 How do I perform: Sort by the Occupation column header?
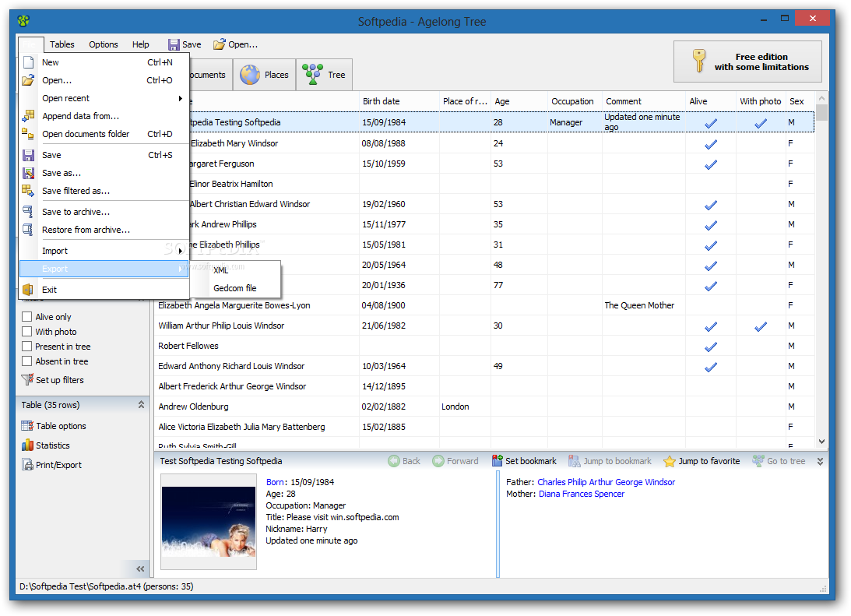[574, 101]
